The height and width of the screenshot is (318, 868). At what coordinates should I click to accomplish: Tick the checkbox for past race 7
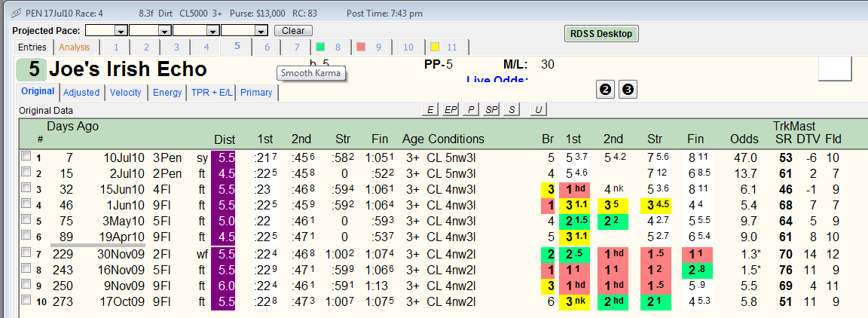coord(26,253)
